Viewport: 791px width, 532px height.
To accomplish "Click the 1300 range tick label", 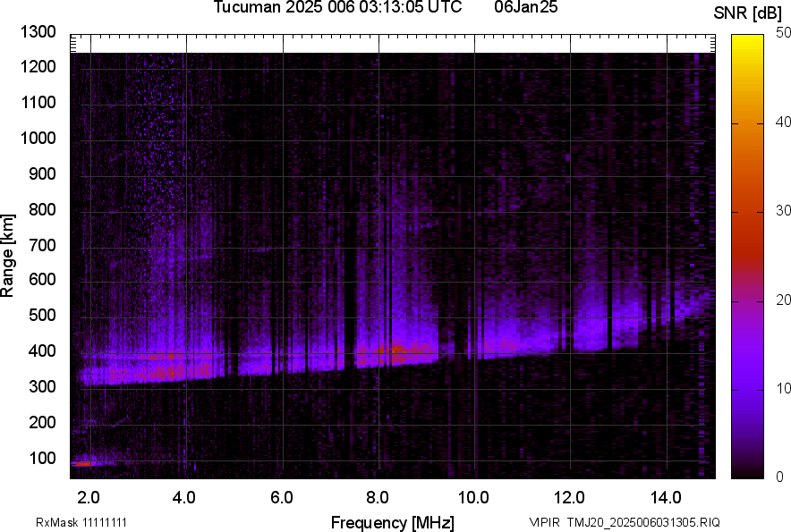I will 38,32.
